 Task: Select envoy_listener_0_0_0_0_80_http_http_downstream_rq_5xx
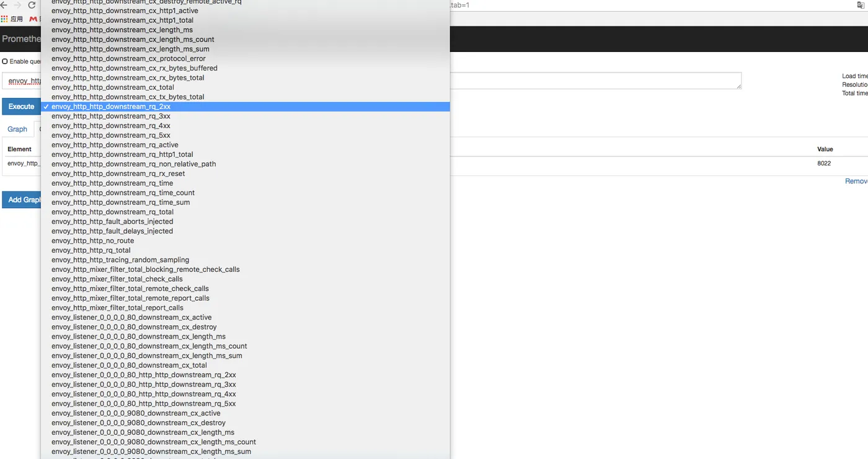click(246, 404)
